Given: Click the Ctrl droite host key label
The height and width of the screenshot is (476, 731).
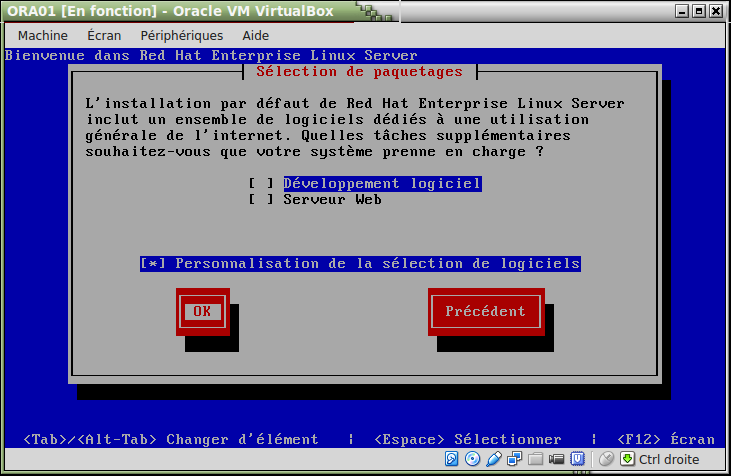Looking at the screenshot, I should tap(669, 460).
